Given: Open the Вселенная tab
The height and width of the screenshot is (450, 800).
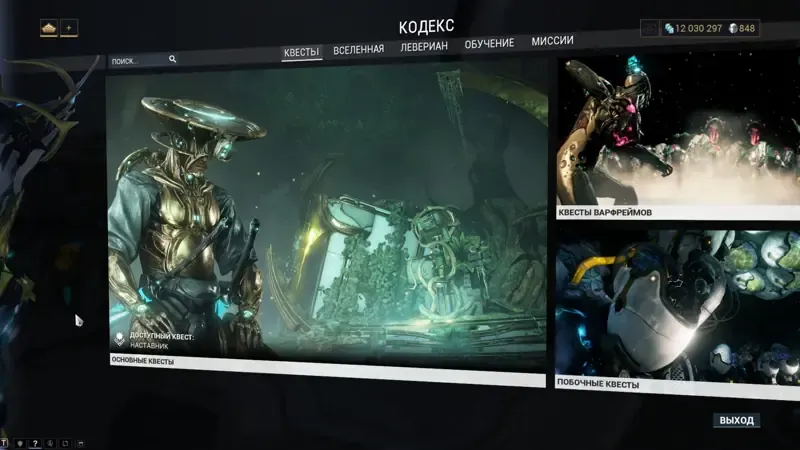Looking at the screenshot, I should 359,49.
